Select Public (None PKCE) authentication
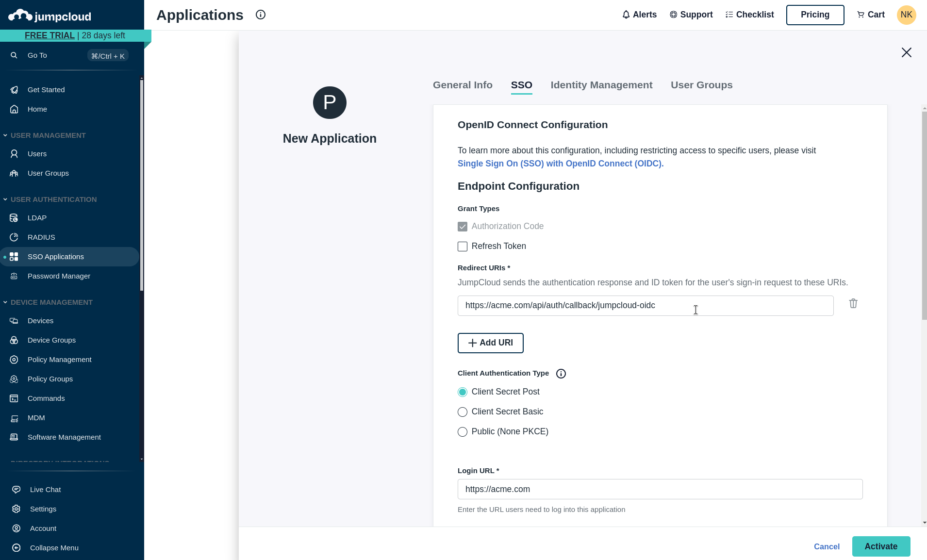Image resolution: width=927 pixels, height=560 pixels. [x=462, y=431]
